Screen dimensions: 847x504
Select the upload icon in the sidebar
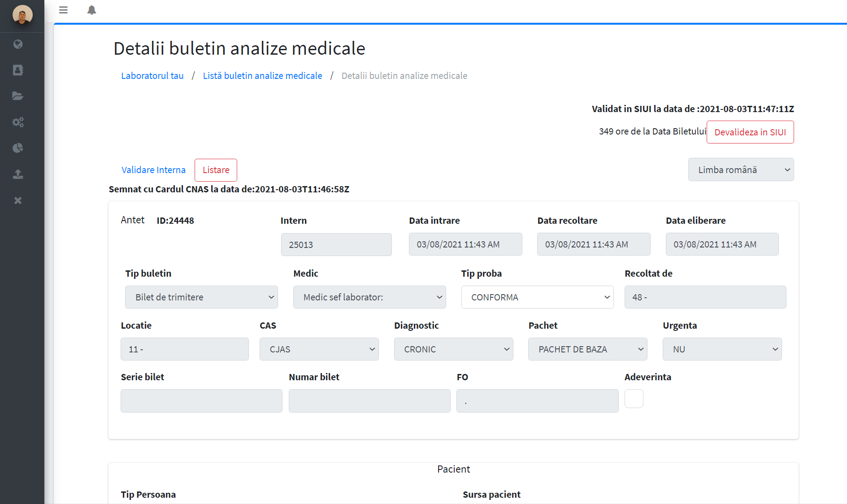[18, 174]
